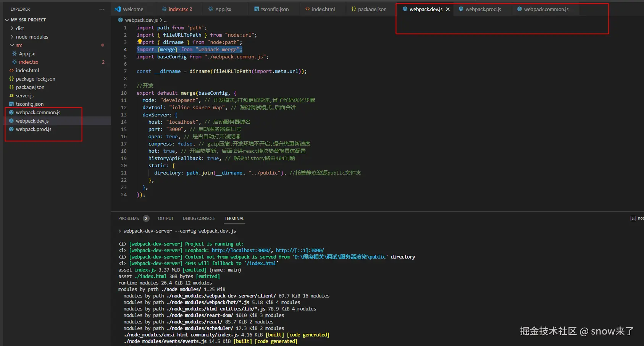Open tsconfig.json in the Explorer tree
Viewport: 644px width, 346px height.
tap(30, 104)
